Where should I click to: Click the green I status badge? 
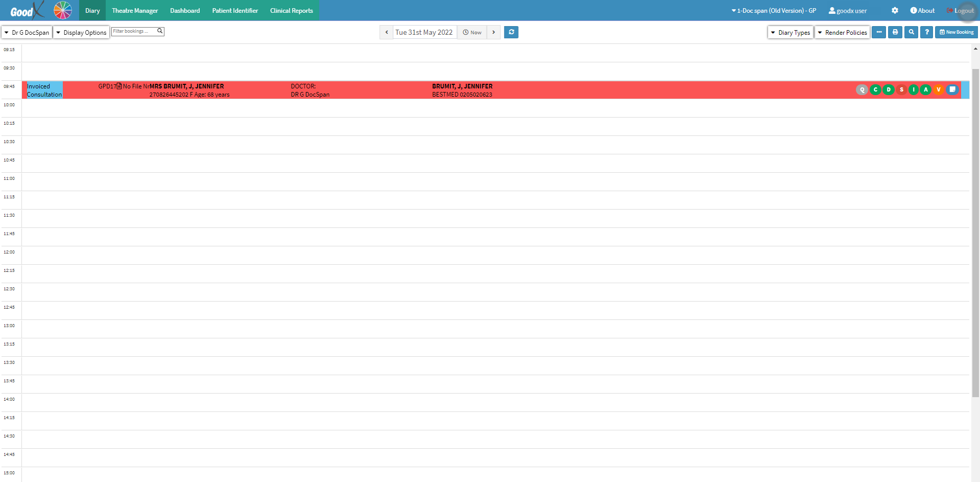[914, 90]
